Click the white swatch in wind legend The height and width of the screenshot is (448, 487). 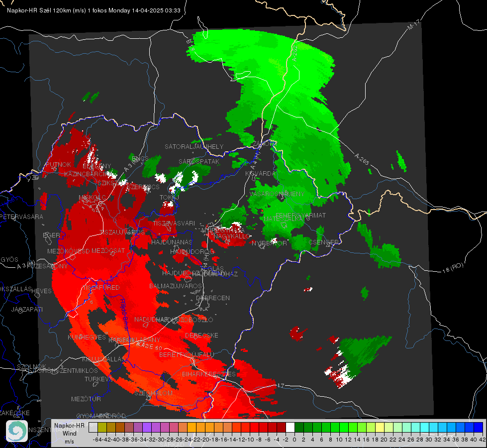point(290,427)
